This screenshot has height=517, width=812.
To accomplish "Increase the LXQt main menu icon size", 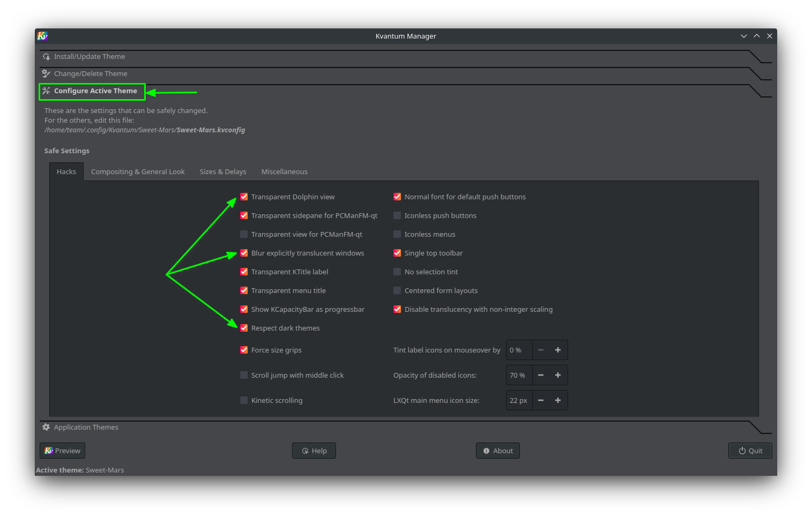I will coord(558,400).
